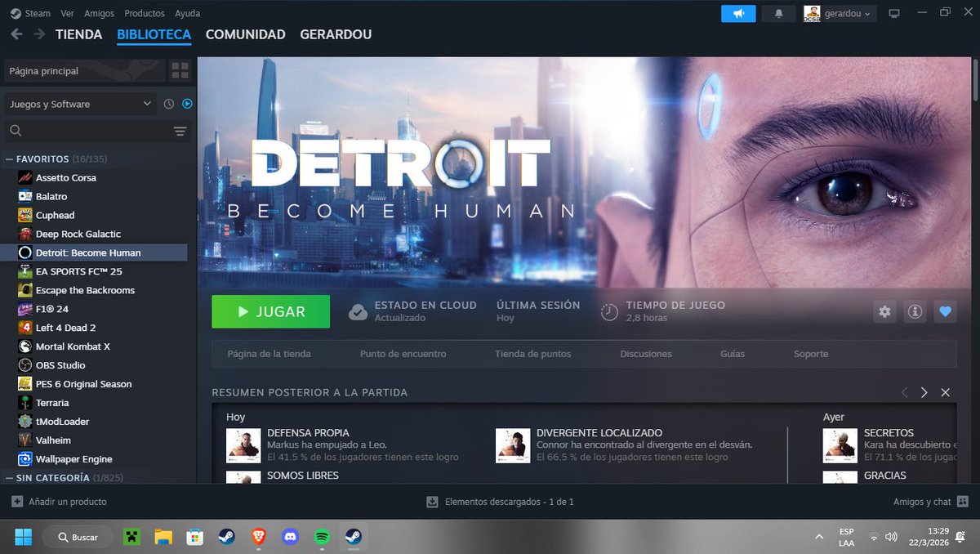The width and height of the screenshot is (980, 554).
Task: Open the Ayuda menu
Action: click(x=187, y=13)
